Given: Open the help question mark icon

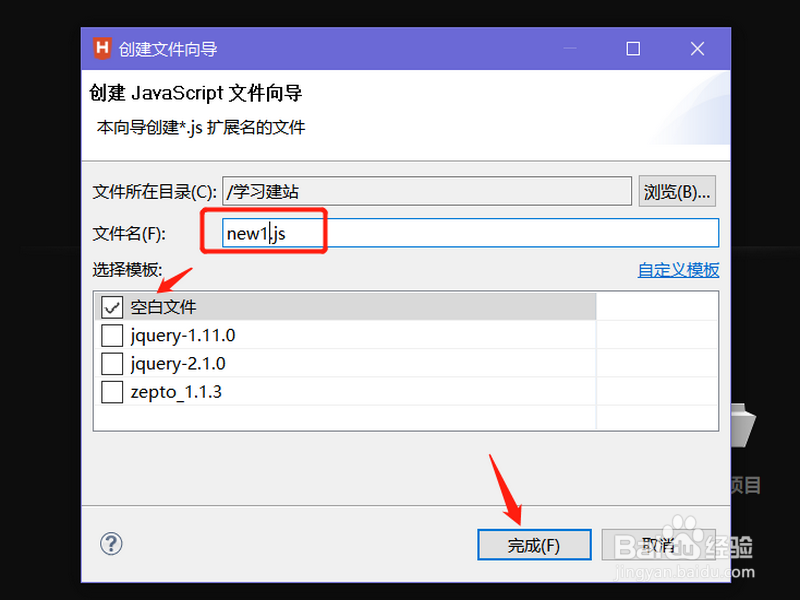Looking at the screenshot, I should click(x=111, y=543).
